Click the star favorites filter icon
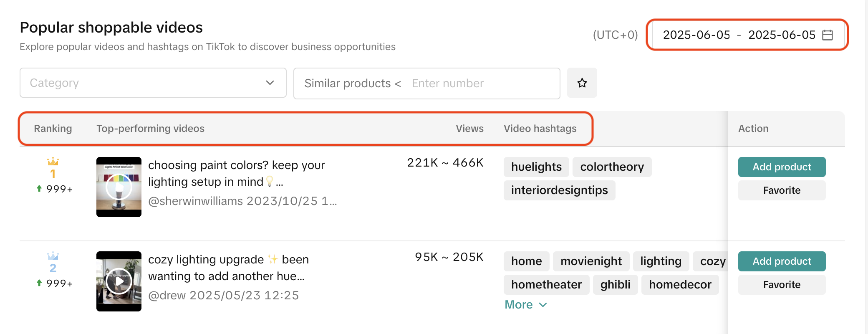 click(x=582, y=83)
